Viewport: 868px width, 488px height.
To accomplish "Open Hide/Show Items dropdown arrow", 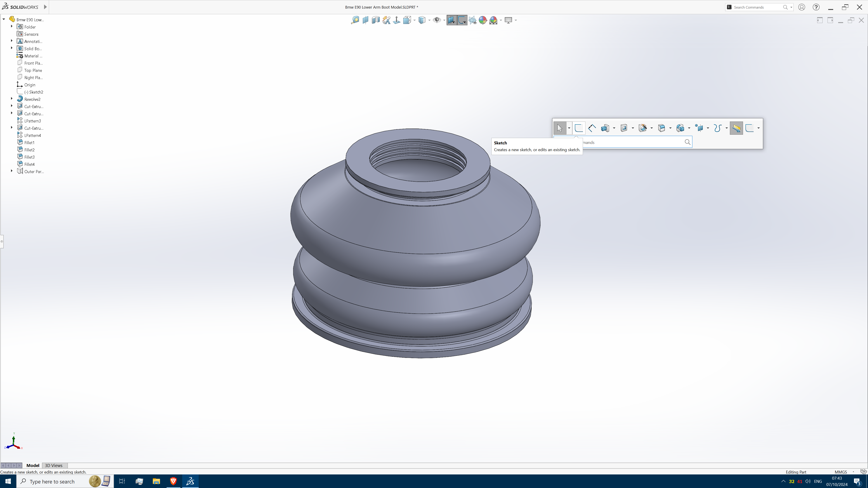I will pos(444,20).
